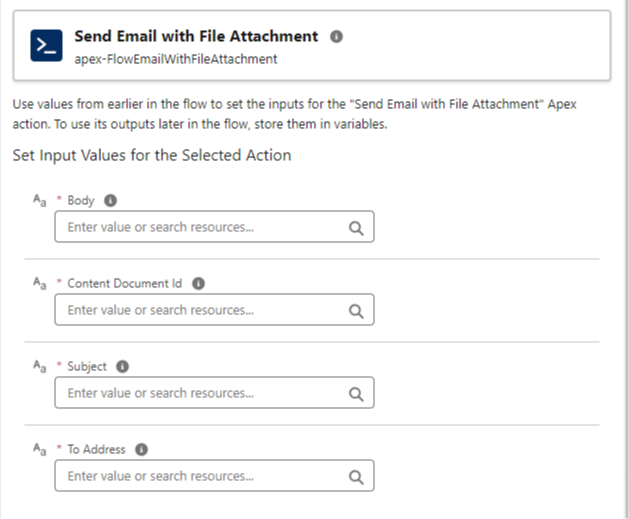629x519 pixels.
Task: Click the Body text type icon
Action: [39, 200]
